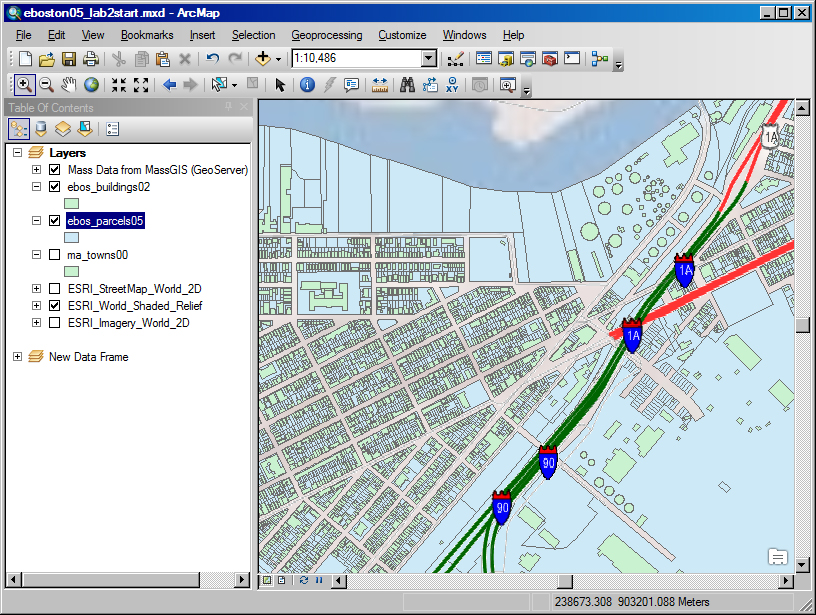Open the map scale dropdown
The image size is (816, 615).
point(428,58)
